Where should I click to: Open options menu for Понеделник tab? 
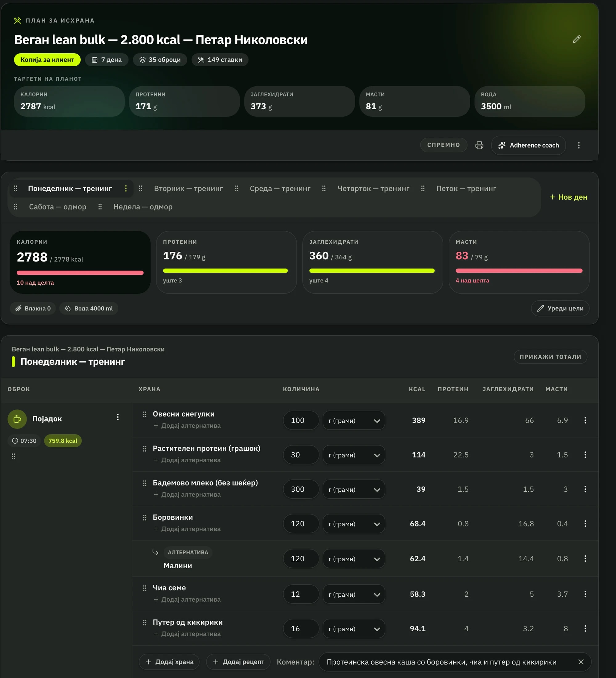point(126,188)
